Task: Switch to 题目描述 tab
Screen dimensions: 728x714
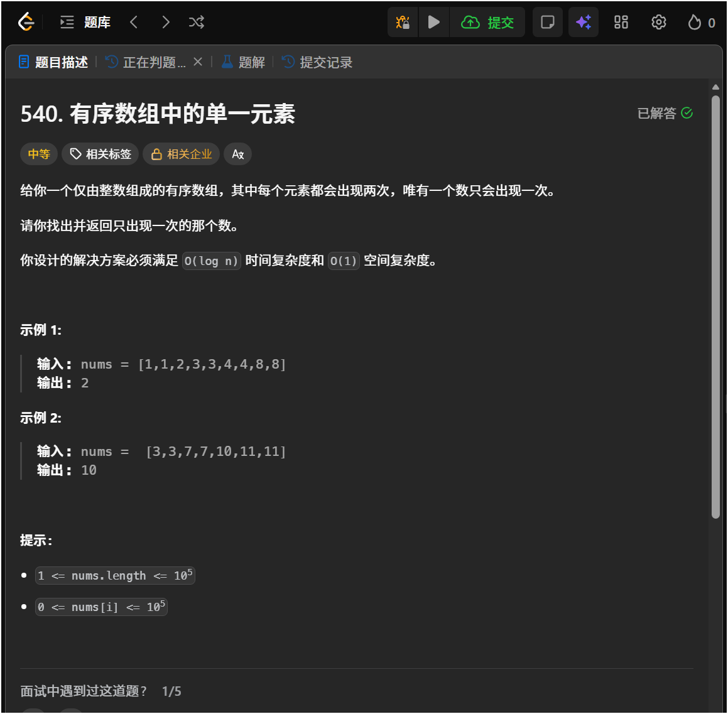Action: point(53,62)
